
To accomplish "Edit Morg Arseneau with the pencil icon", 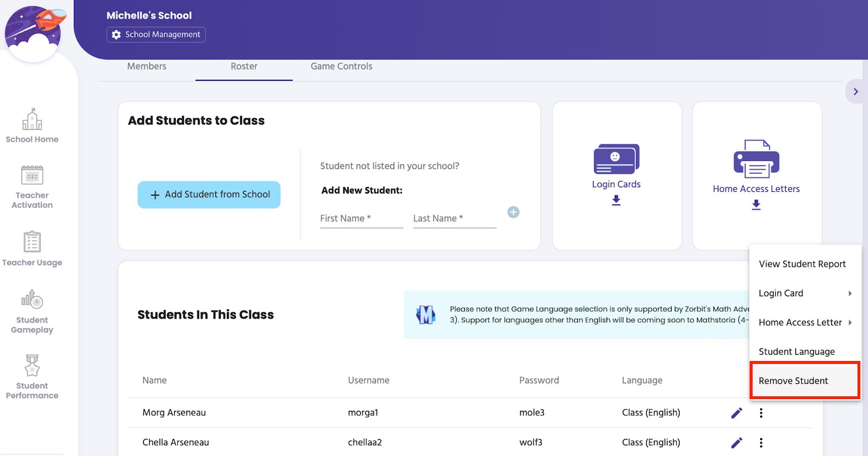I will click(737, 413).
